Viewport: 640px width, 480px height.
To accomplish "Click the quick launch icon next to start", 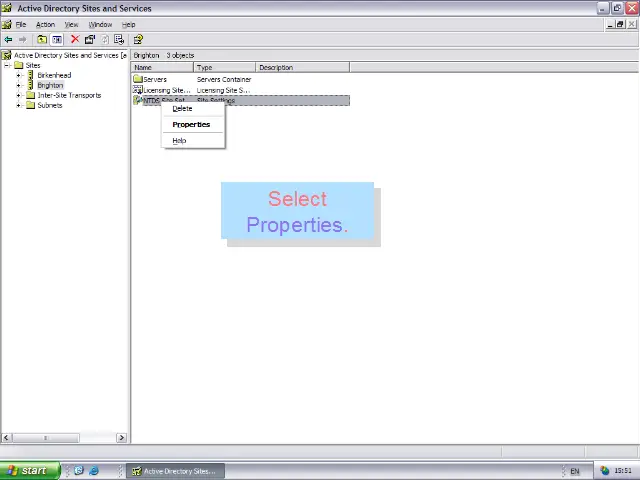I will (79, 471).
